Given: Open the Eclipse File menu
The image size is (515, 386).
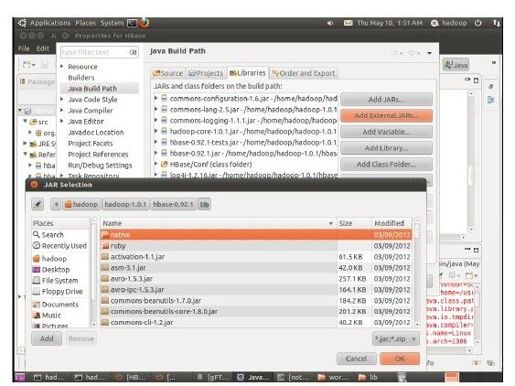Looking at the screenshot, I should tap(24, 48).
